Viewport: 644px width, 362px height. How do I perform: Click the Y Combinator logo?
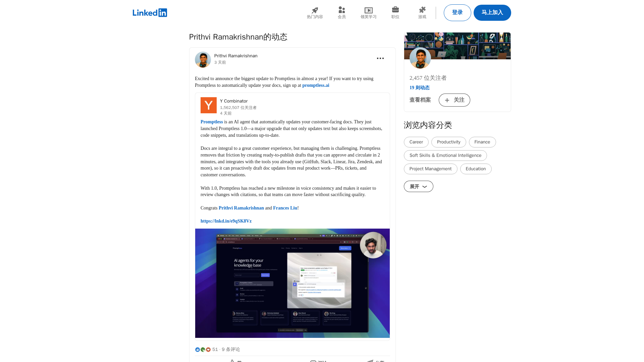point(208,105)
